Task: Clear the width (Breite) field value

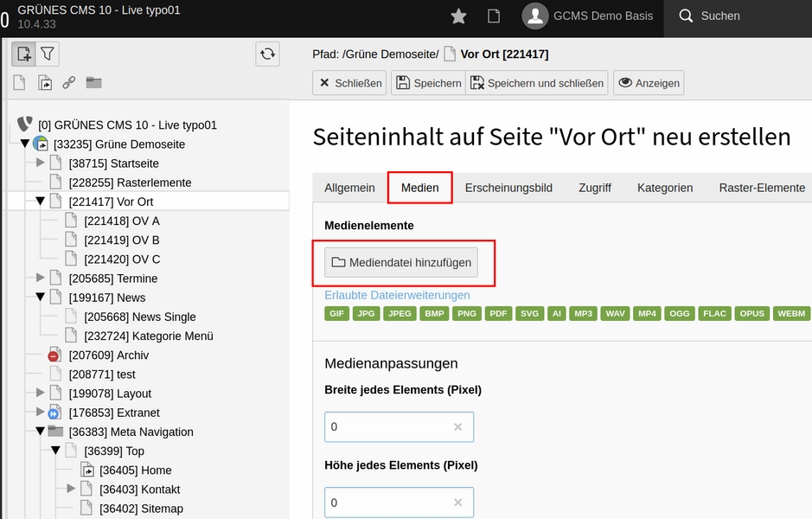Action: pyautogui.click(x=457, y=426)
